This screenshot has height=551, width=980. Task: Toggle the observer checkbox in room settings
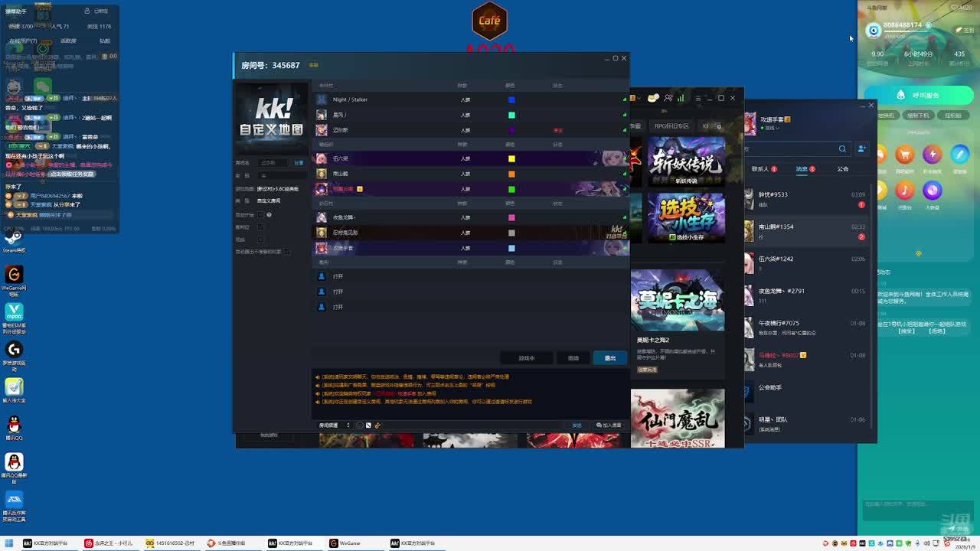(x=260, y=240)
